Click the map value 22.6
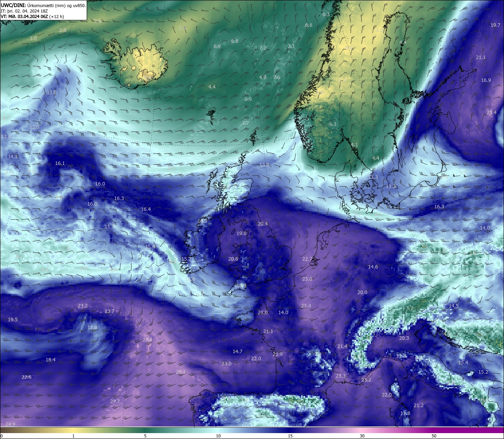The height and width of the screenshot is (439, 504). tap(26, 377)
